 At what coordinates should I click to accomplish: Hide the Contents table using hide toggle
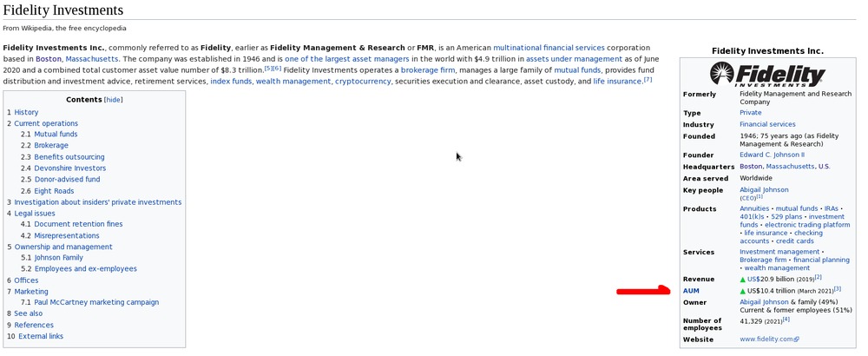113,100
